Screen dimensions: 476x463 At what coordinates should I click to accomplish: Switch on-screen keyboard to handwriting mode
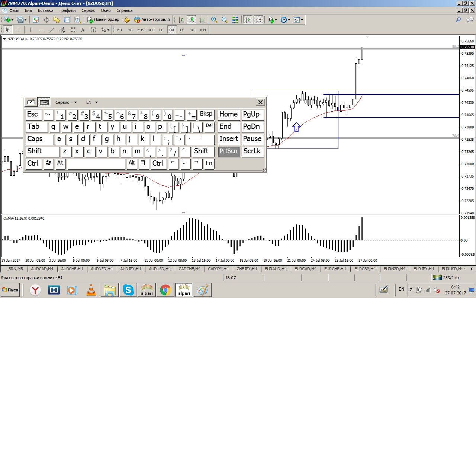(31, 102)
